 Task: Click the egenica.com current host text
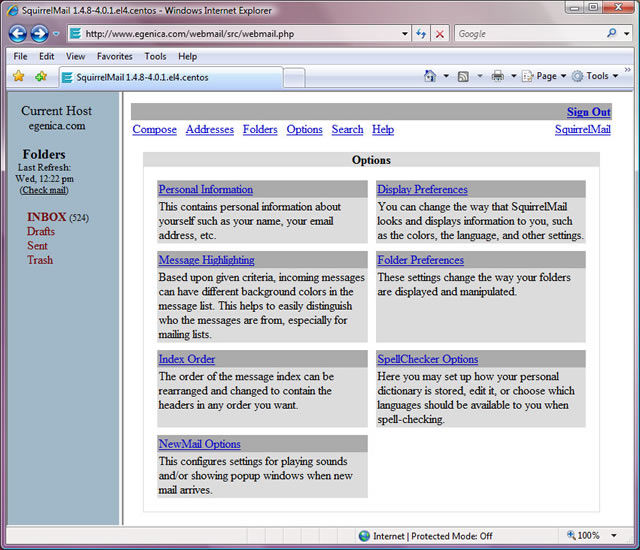(57, 126)
